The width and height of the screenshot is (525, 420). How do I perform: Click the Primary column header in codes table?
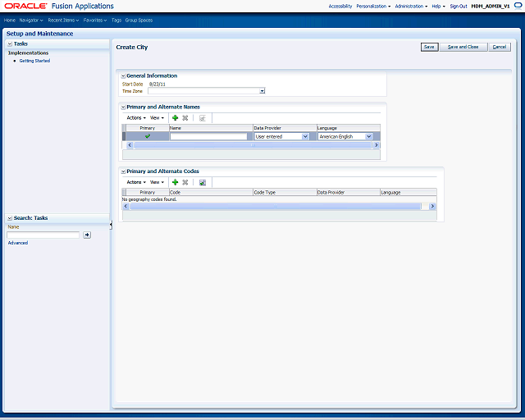pos(148,192)
